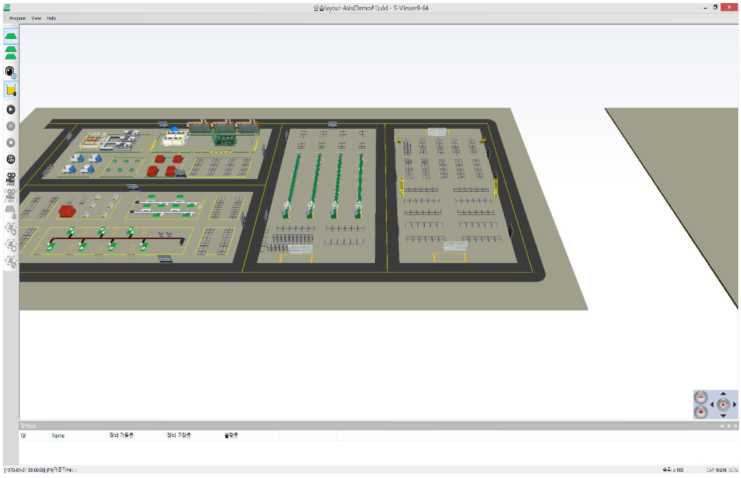Click the center of the navigation pad
Viewport: 741px width, 478px height.
coord(723,404)
